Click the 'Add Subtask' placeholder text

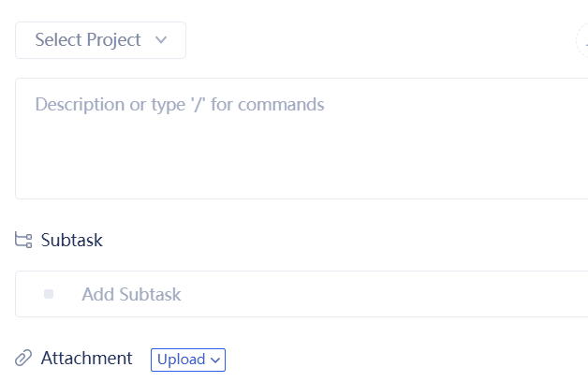pos(131,294)
